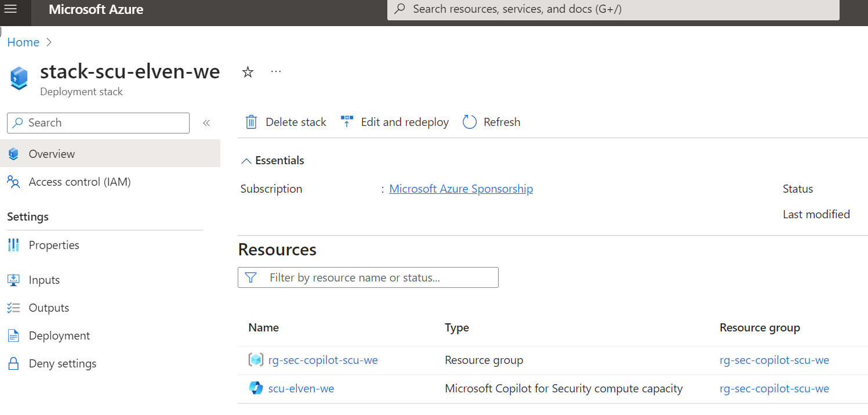868x415 pixels.
Task: Click the Properties bars icon
Action: click(x=13, y=245)
